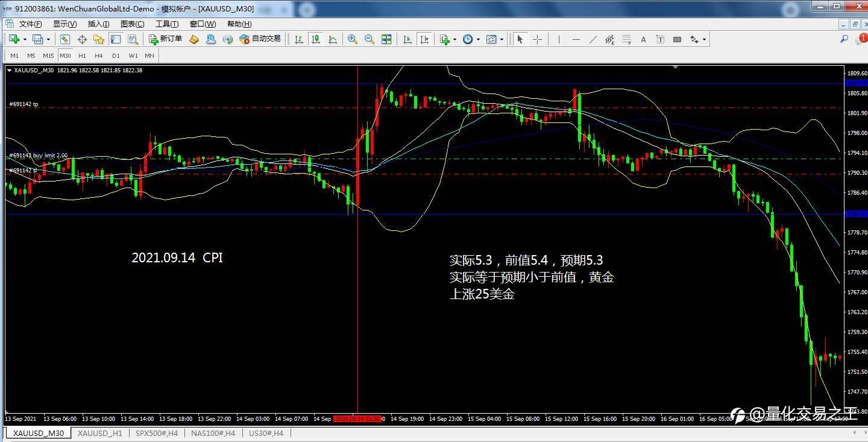Click the #691142 tp order line label
Screen dimensions: 868x442
(x=24, y=104)
